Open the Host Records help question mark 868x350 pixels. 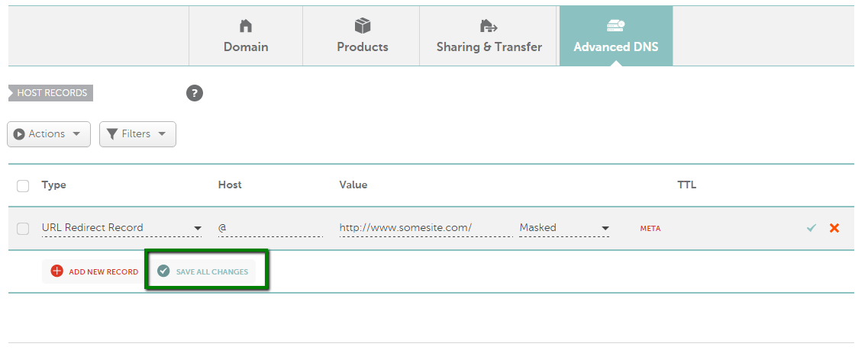195,93
